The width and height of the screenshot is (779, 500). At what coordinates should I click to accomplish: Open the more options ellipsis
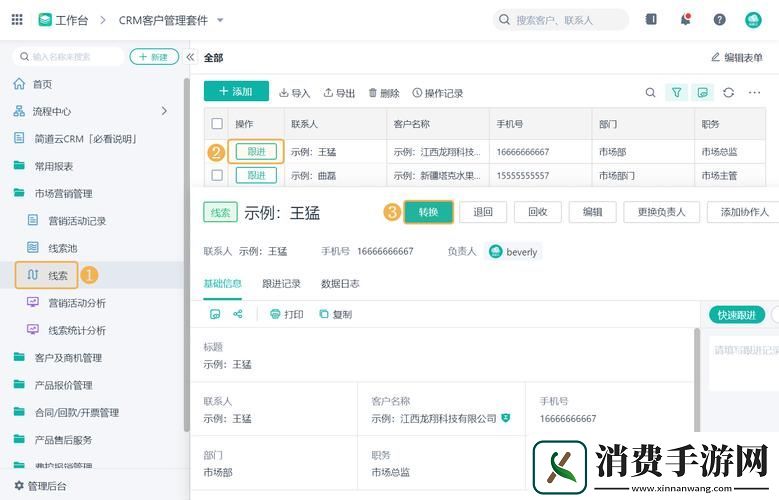754,92
